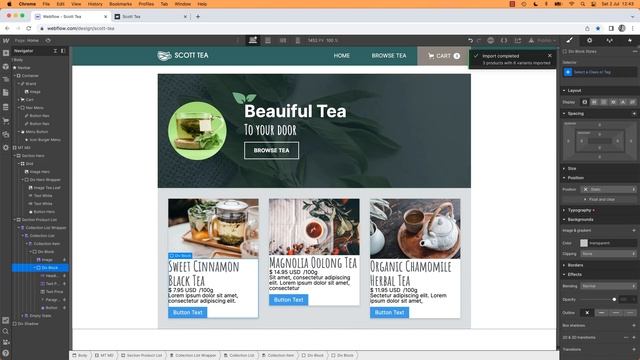Open video tutorials icon in left sidebar
The height and width of the screenshot is (360, 640).
6,342
